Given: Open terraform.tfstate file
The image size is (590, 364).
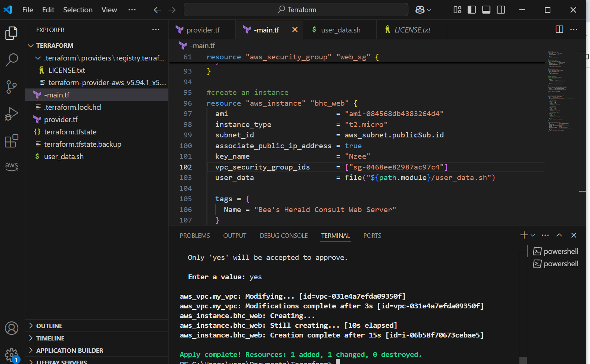Looking at the screenshot, I should click(x=96, y=132).
